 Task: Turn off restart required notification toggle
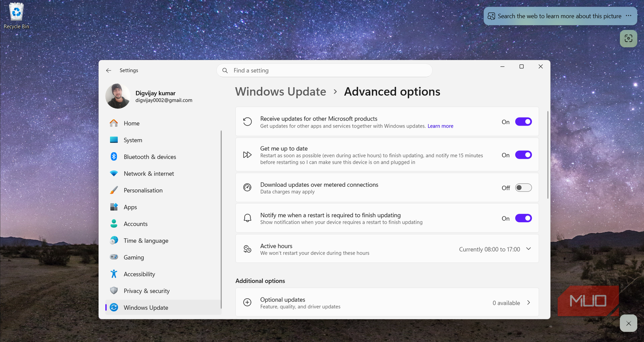(x=523, y=218)
